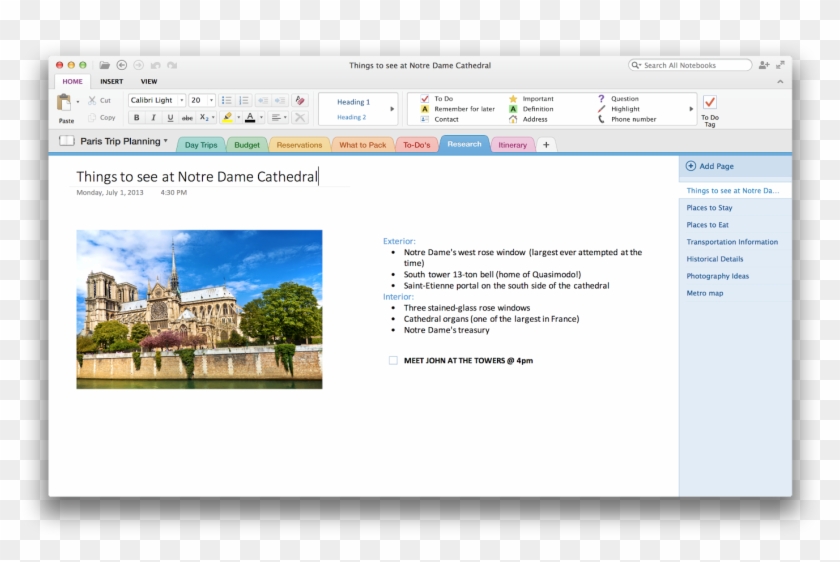The height and width of the screenshot is (562, 840).
Task: Open the Photography Ideas page
Action: 735,276
